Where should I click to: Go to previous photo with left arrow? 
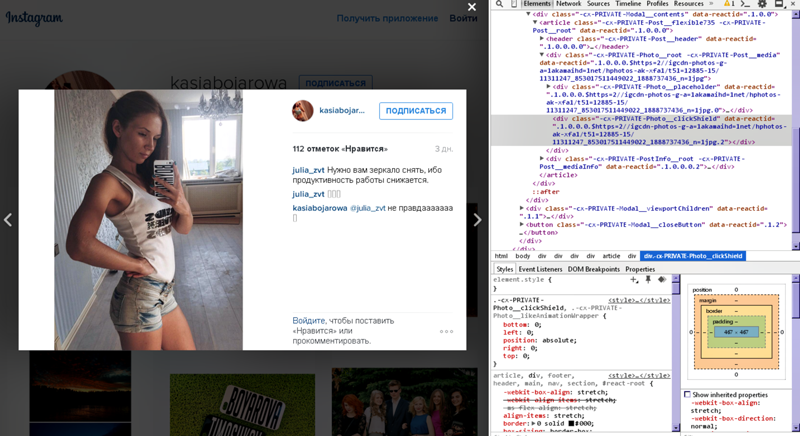coord(8,220)
